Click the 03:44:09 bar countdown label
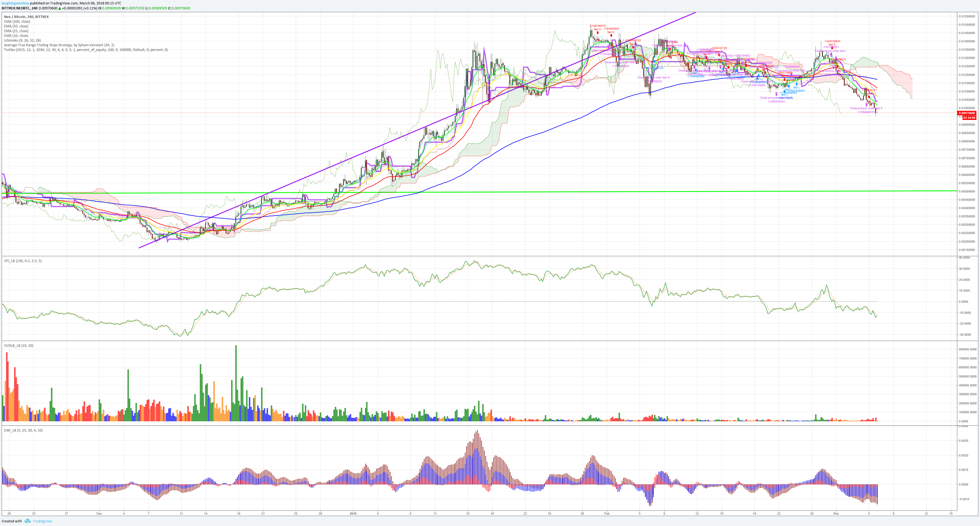 pos(969,118)
